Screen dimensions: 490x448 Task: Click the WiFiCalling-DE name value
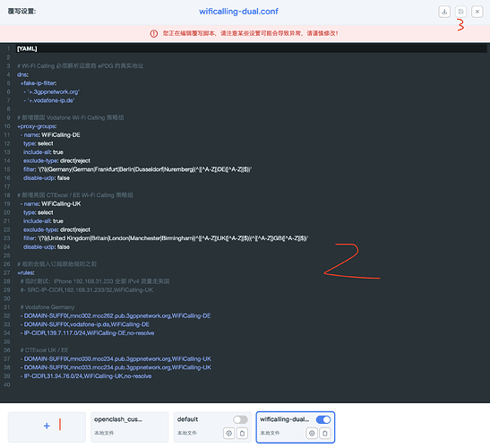pos(61,135)
